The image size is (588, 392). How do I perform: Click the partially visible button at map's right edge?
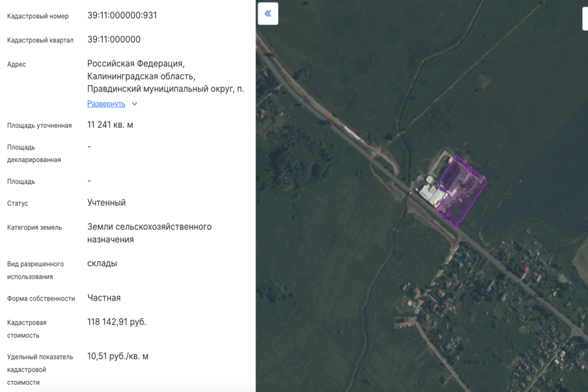click(585, 18)
